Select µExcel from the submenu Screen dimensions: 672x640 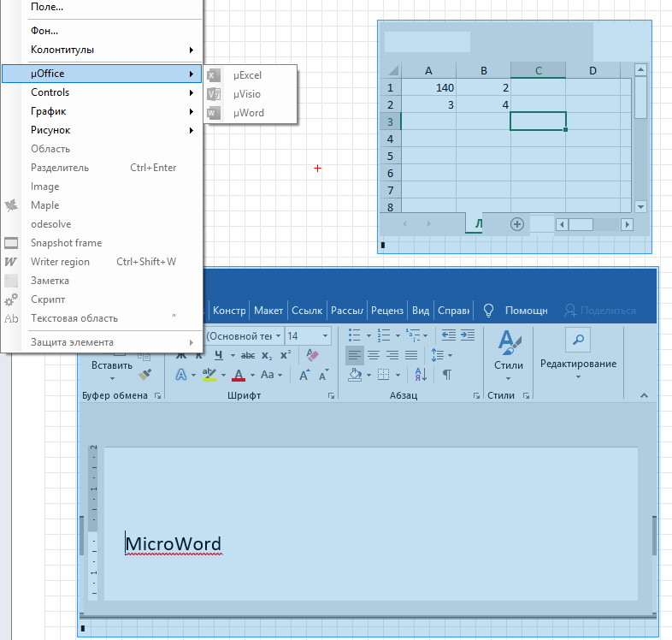[247, 75]
